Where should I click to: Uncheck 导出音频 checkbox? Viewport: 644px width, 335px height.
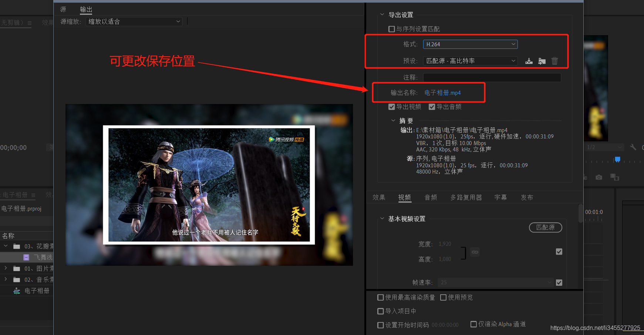click(x=432, y=107)
